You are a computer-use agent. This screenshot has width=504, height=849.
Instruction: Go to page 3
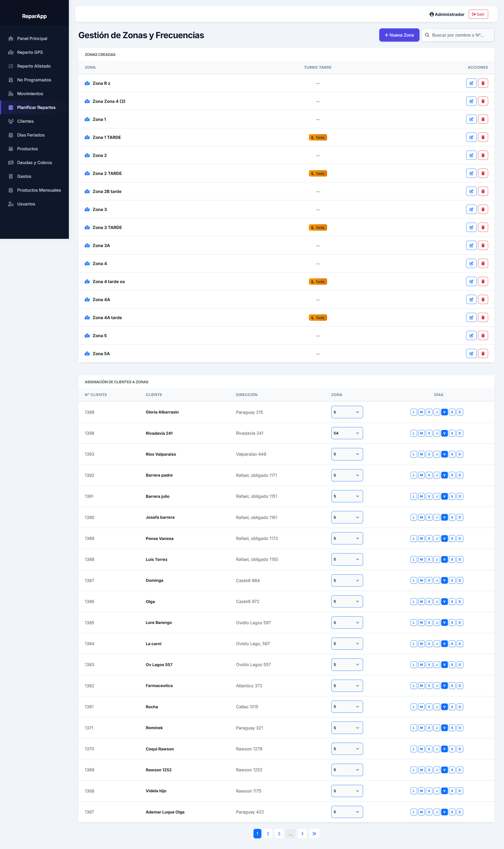[279, 833]
